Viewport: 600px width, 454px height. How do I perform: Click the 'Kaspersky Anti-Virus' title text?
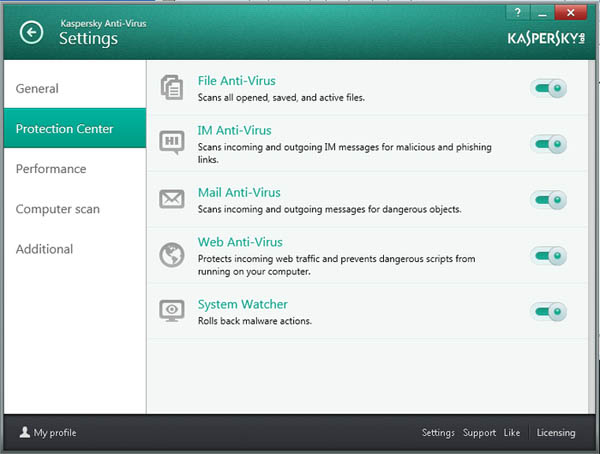point(103,24)
